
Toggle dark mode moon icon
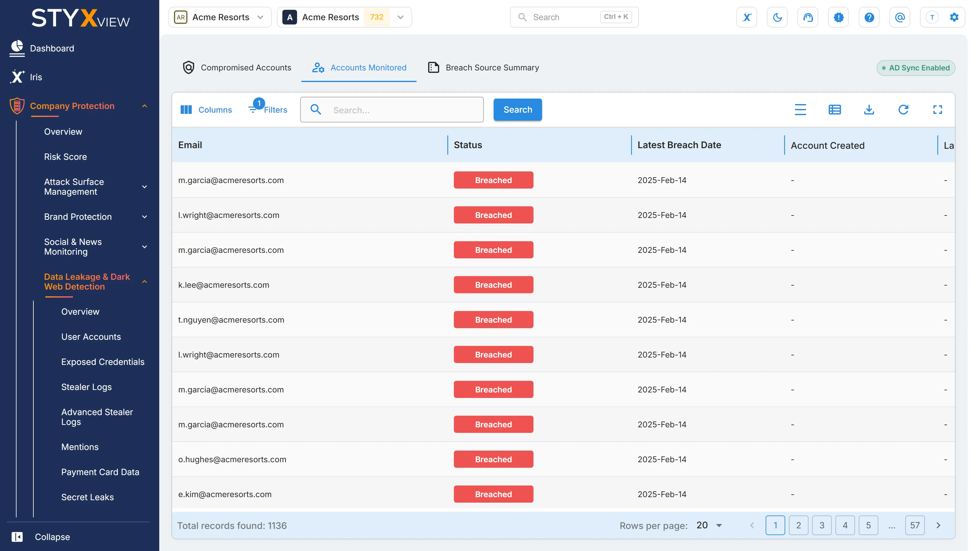tap(777, 17)
